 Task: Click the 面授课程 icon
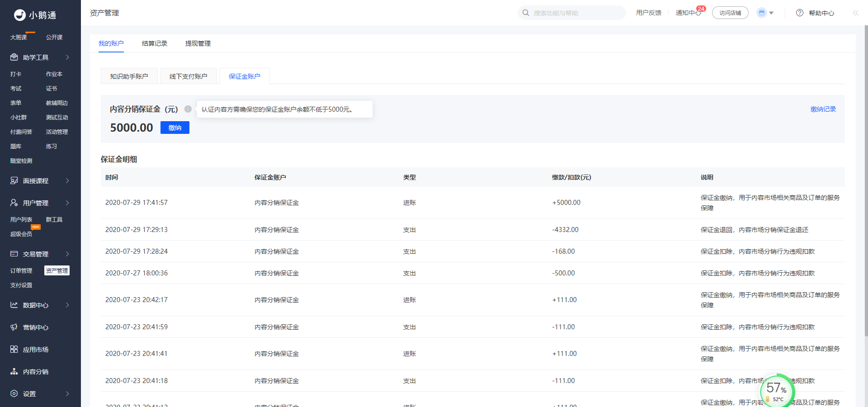14,181
